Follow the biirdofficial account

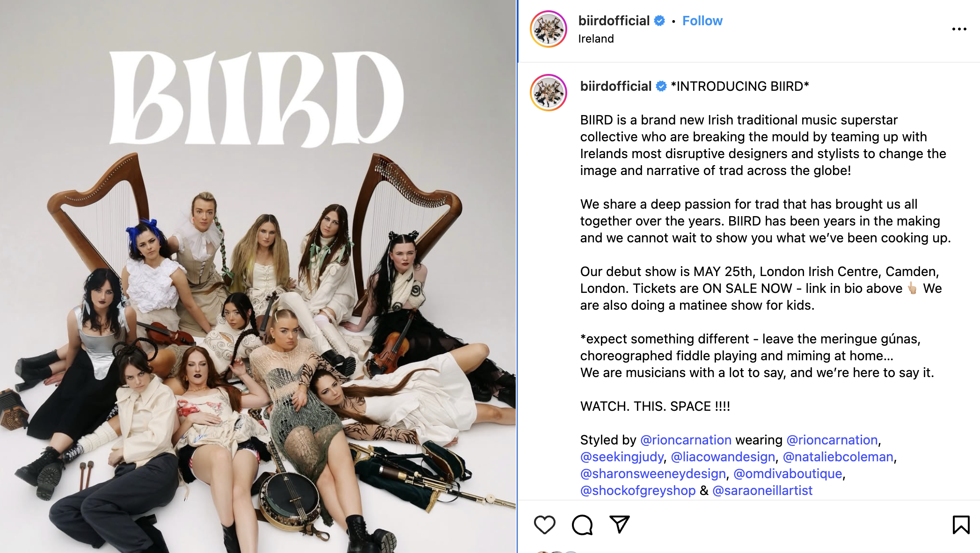coord(702,21)
